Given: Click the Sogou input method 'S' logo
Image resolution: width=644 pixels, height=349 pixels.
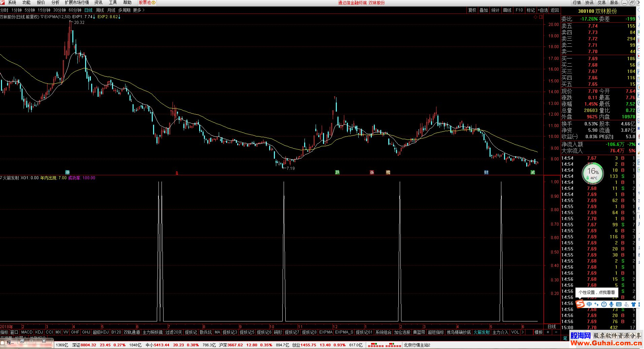Looking at the screenshot, I should (580, 304).
